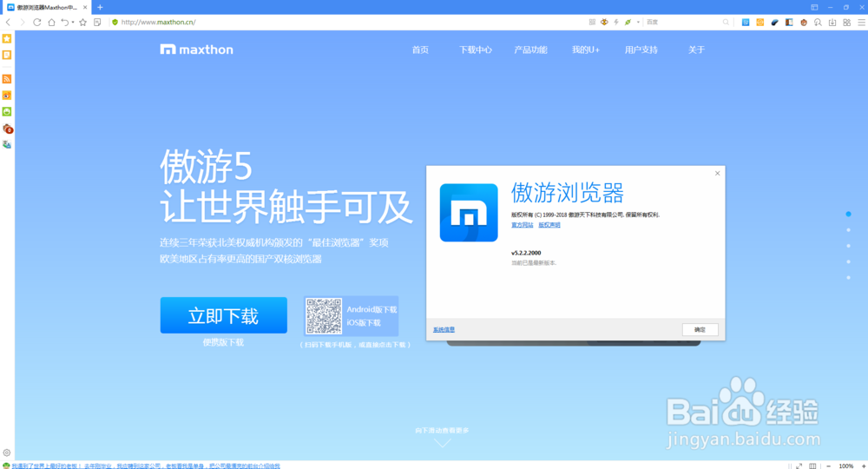This screenshot has height=469, width=868.
Task: Open the RSS reader in the sidebar
Action: (x=7, y=79)
